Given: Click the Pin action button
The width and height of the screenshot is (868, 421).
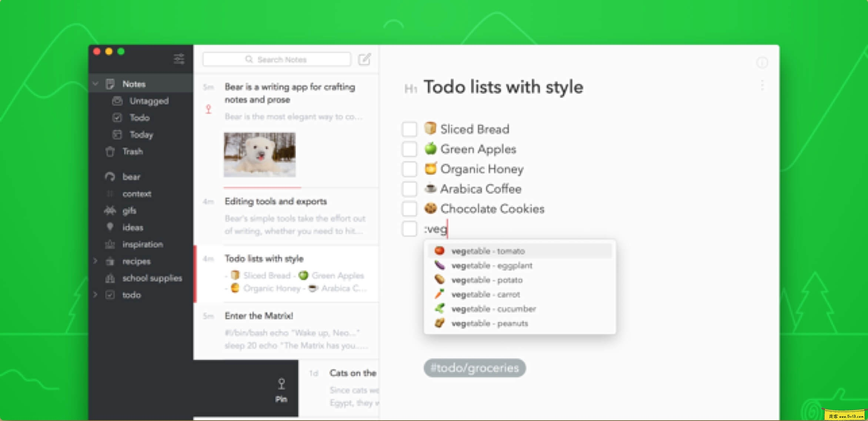Looking at the screenshot, I should click(x=281, y=389).
